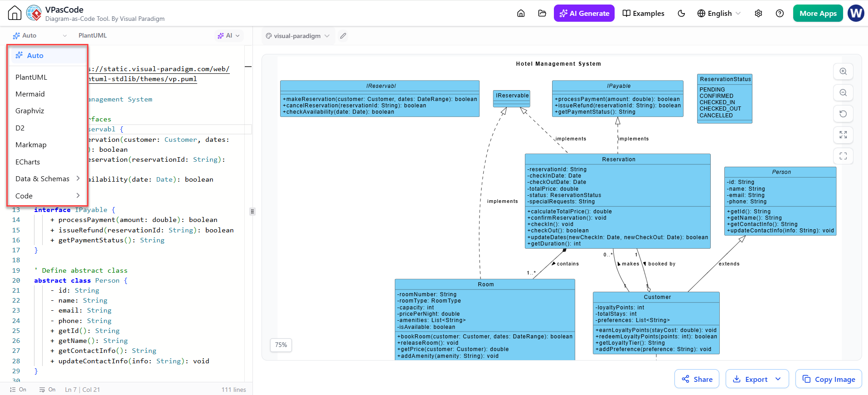Click the Ln 7 | Col 21 status
Viewport: 868px width, 395px height.
coord(82,390)
